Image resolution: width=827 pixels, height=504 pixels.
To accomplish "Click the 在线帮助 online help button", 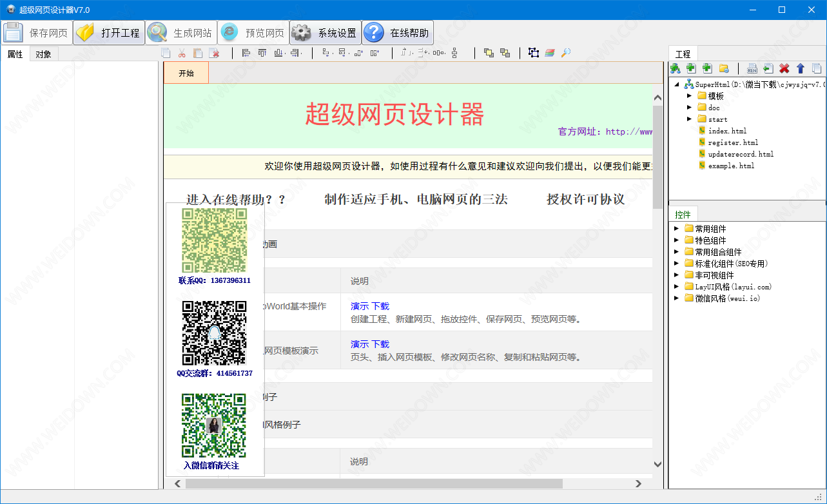I will pos(397,33).
